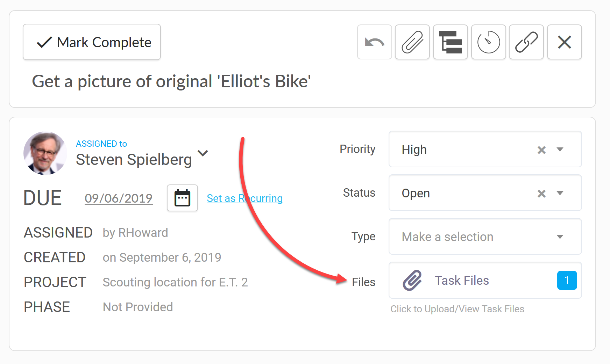Expand the Type selection dropdown

(x=485, y=236)
